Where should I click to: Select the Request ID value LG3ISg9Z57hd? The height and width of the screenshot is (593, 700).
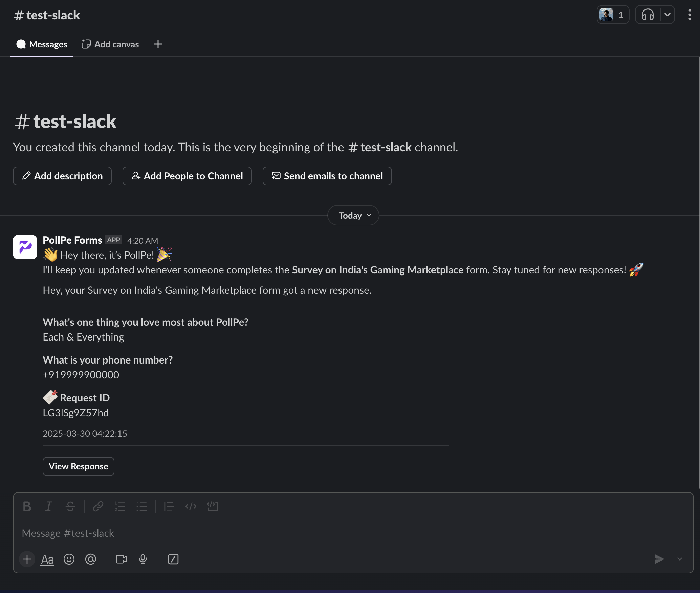pyautogui.click(x=76, y=413)
